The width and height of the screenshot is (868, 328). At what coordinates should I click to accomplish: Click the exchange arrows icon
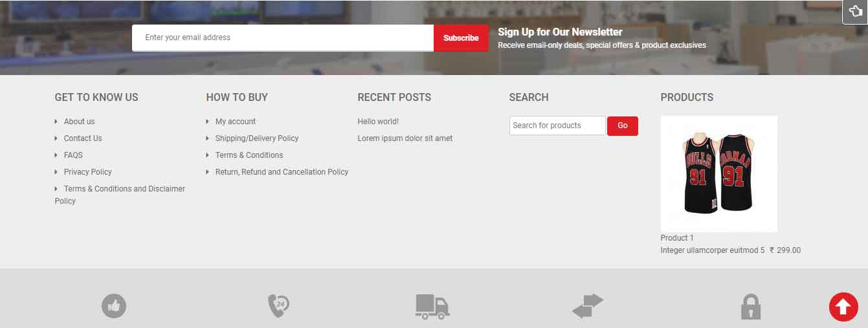588,306
